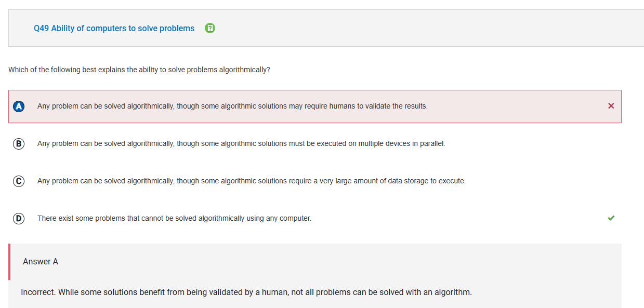Click the red X incorrect marker
Image resolution: width=644 pixels, height=308 pixels.
point(611,106)
